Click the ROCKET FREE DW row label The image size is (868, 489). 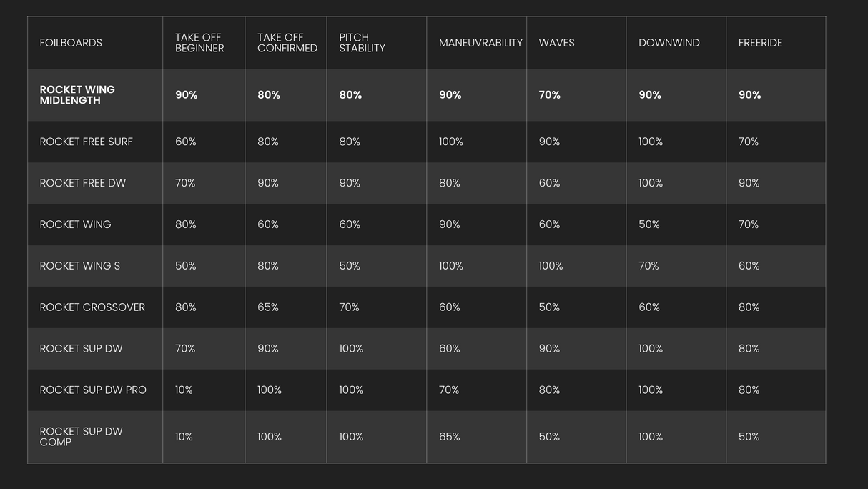pyautogui.click(x=82, y=183)
